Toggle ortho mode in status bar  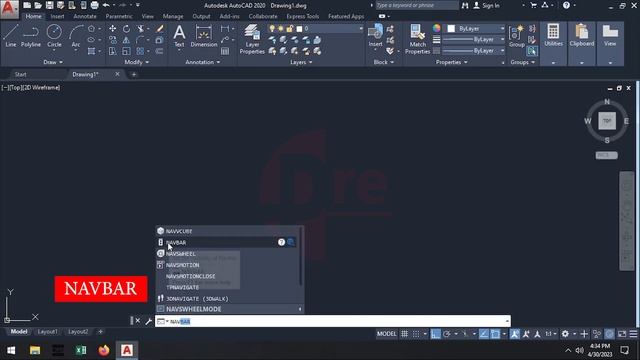[x=435, y=334]
